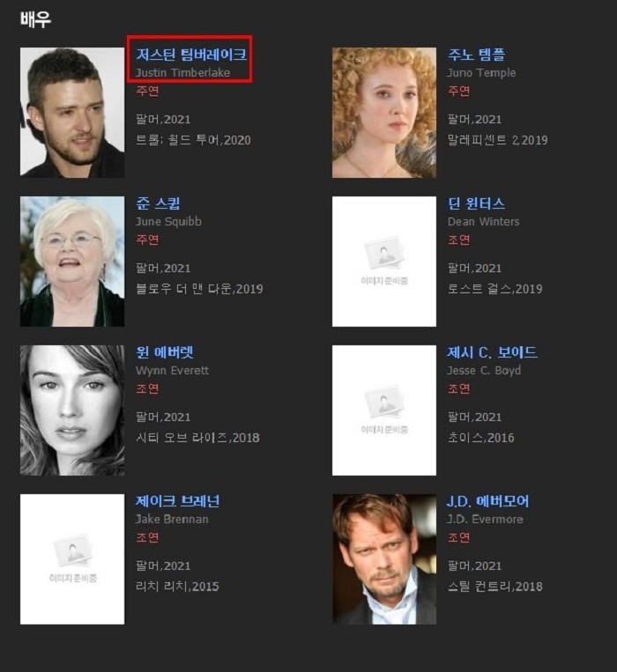Open Jake Brennan's name link

177,501
